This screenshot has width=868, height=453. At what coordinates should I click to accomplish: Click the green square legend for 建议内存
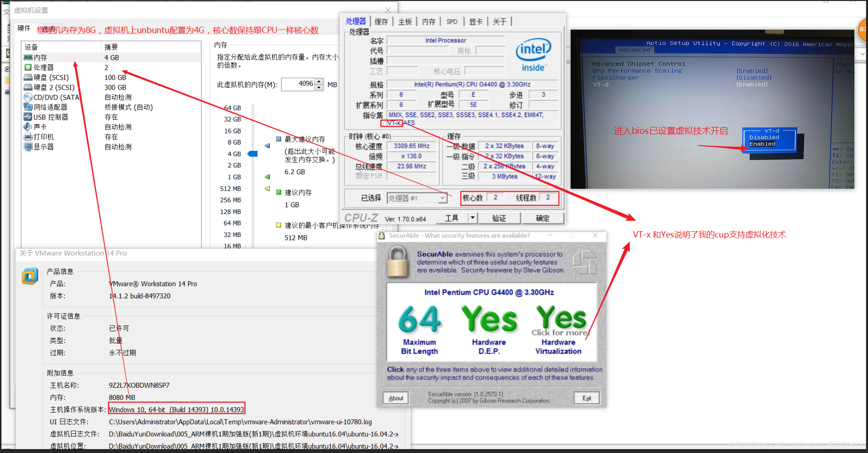pyautogui.click(x=279, y=192)
